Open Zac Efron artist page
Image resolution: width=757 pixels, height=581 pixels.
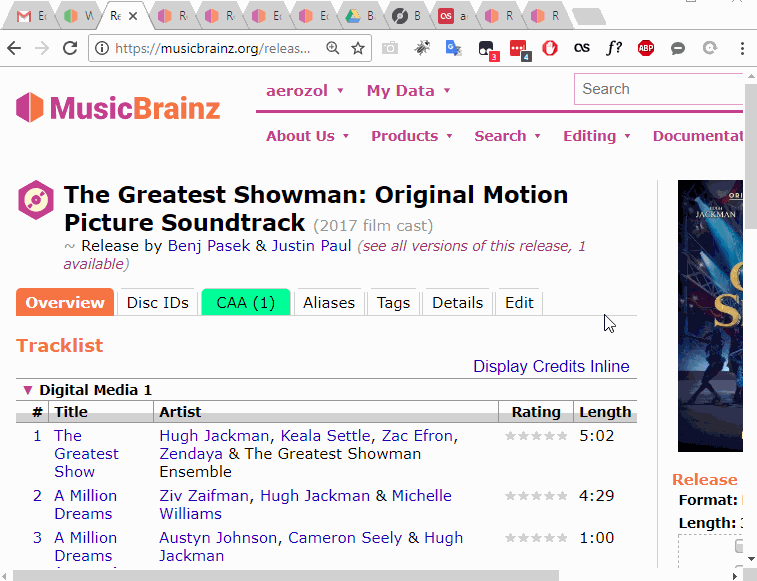[x=417, y=436]
